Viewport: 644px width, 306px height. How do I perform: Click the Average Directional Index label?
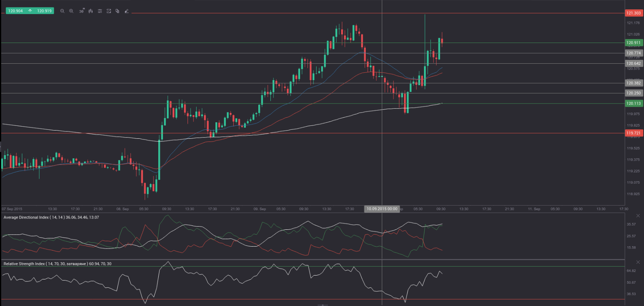coord(51,217)
